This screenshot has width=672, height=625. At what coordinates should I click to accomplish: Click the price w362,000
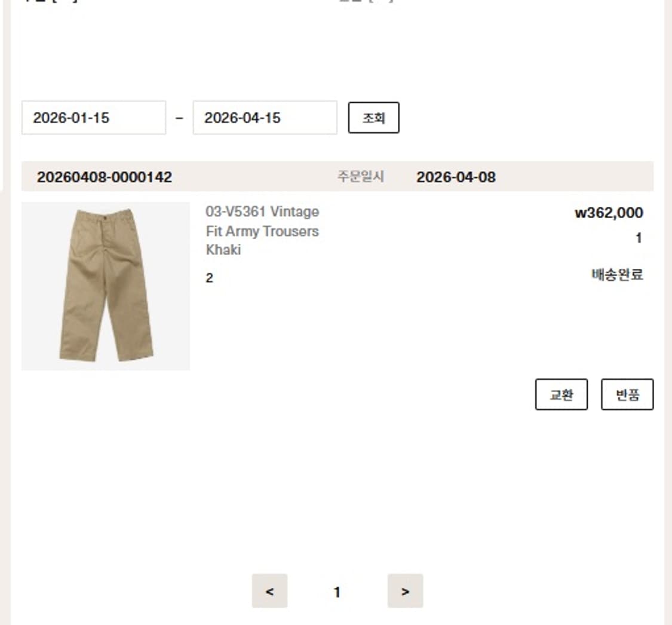pyautogui.click(x=609, y=213)
